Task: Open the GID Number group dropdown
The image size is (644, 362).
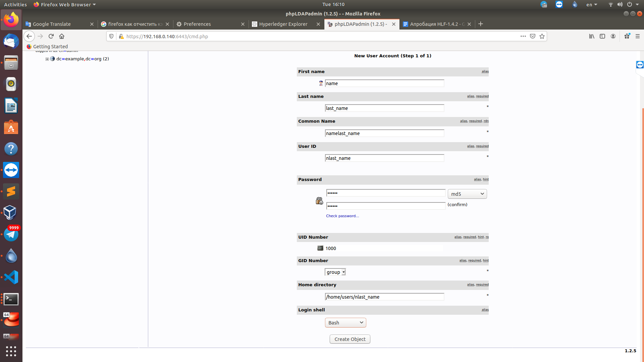Action: 335,272
